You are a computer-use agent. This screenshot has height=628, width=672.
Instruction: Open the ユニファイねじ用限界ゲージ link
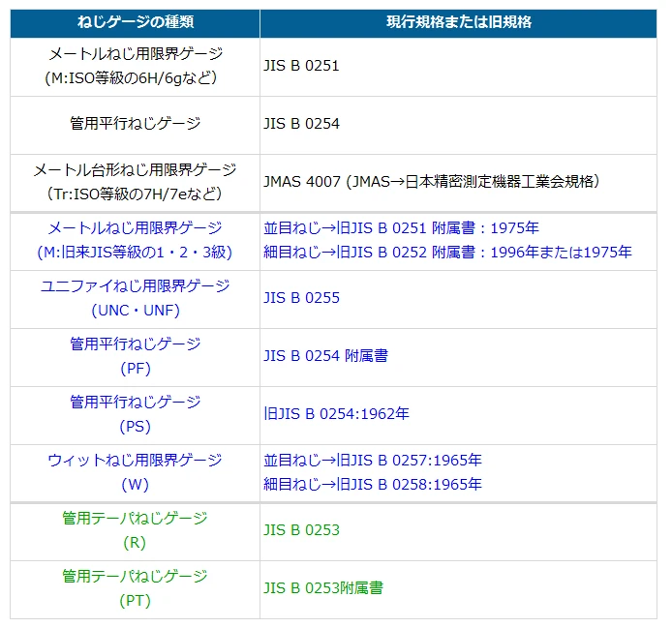click(x=135, y=286)
